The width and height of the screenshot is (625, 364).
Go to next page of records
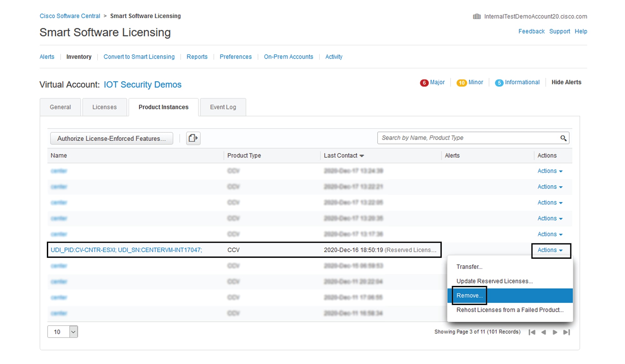(555, 332)
